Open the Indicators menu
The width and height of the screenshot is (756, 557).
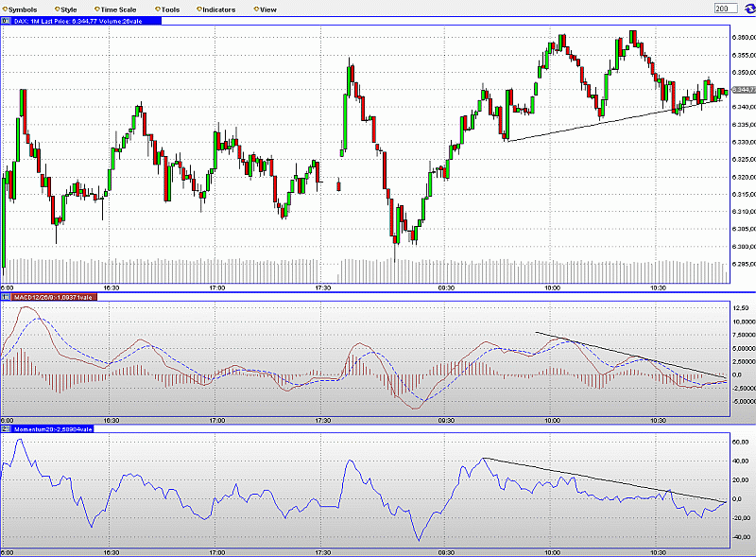[x=216, y=9]
